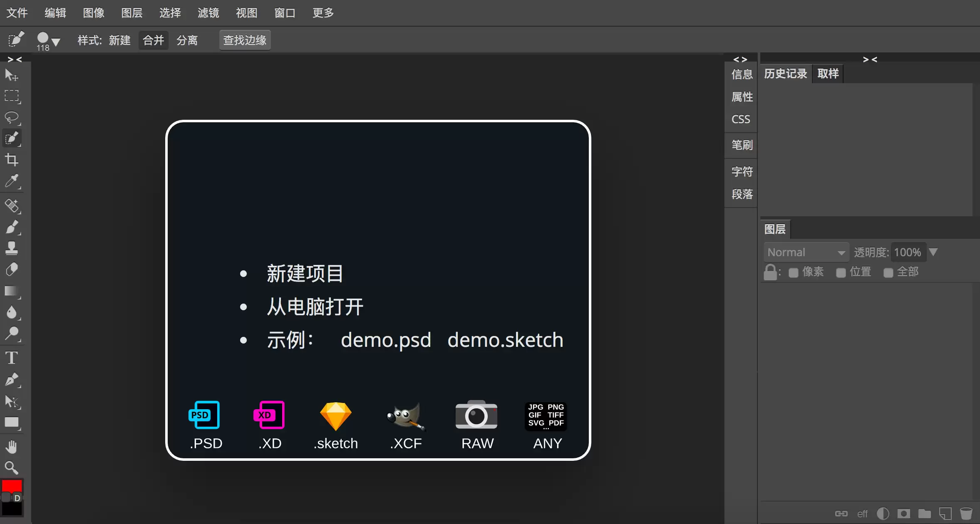Switch to the 取样 tab
Screen dimensions: 980x524
click(828, 74)
